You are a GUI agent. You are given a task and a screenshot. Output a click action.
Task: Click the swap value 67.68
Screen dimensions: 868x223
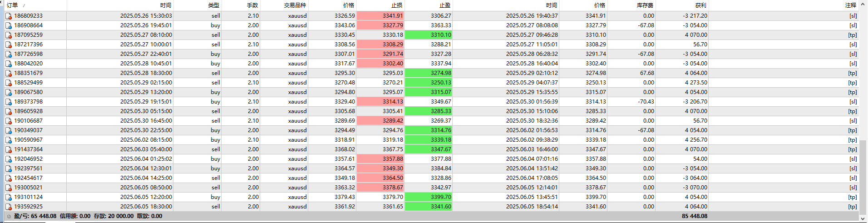click(647, 73)
